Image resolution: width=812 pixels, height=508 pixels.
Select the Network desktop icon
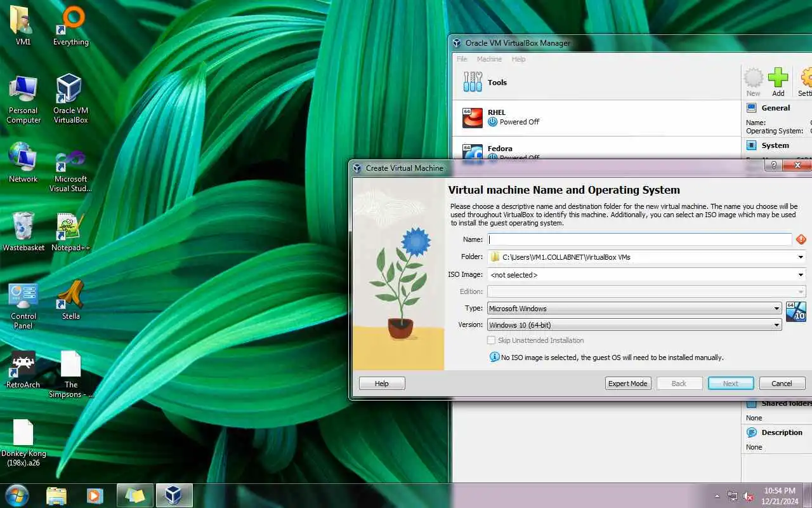[x=23, y=163]
